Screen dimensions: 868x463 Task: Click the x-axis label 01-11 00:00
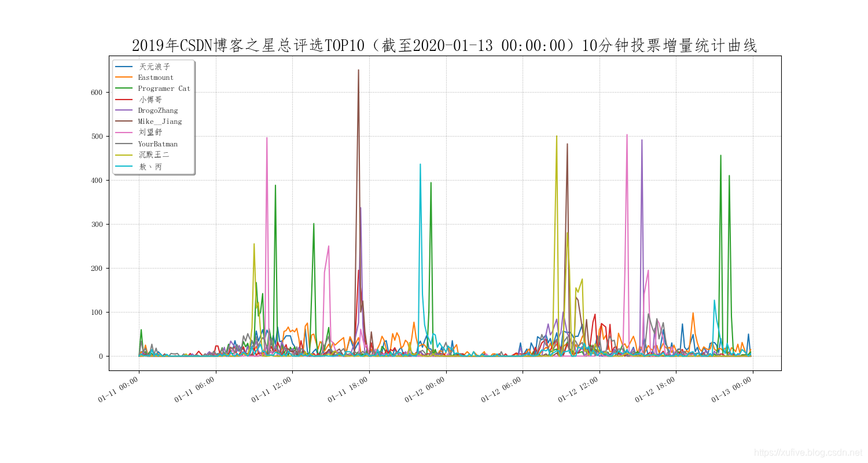pos(119,389)
